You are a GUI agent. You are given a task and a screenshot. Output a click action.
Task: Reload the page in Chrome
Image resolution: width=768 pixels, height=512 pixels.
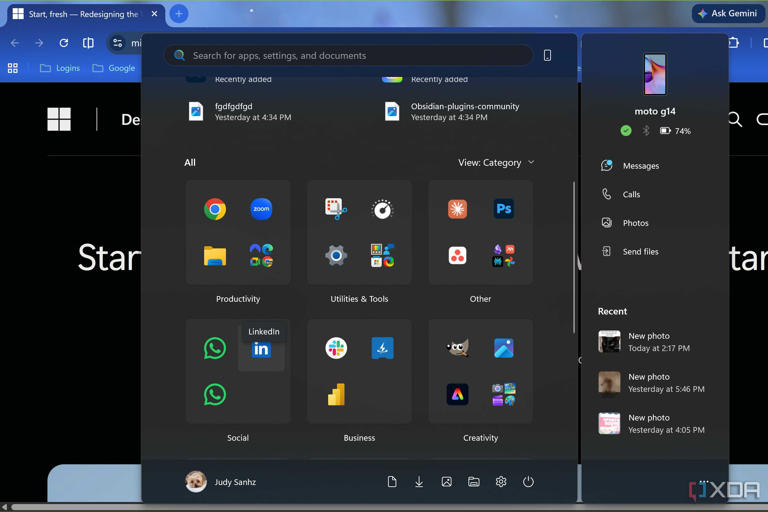64,43
